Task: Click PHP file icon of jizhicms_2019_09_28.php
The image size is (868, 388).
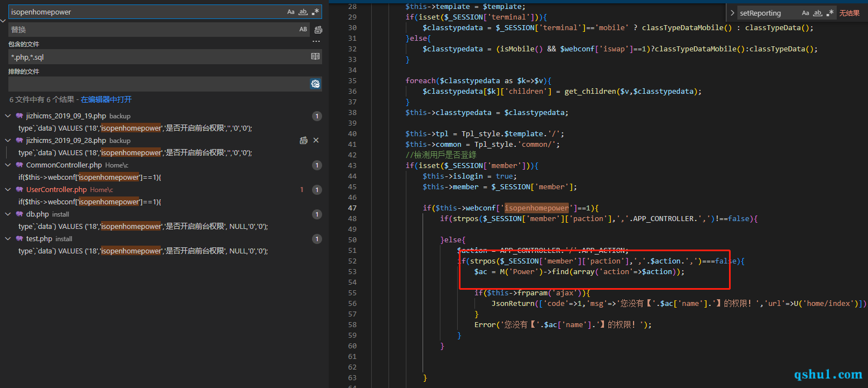Action: [x=20, y=141]
